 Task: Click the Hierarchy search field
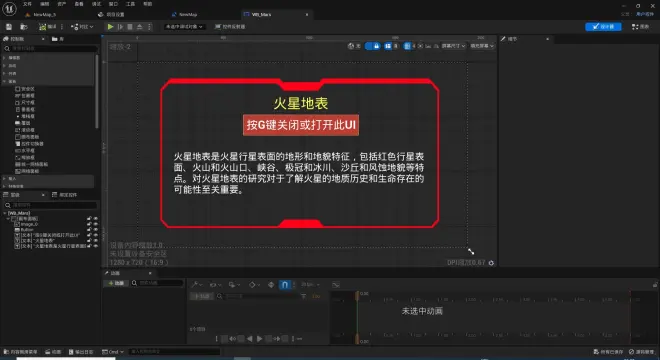coord(51,205)
